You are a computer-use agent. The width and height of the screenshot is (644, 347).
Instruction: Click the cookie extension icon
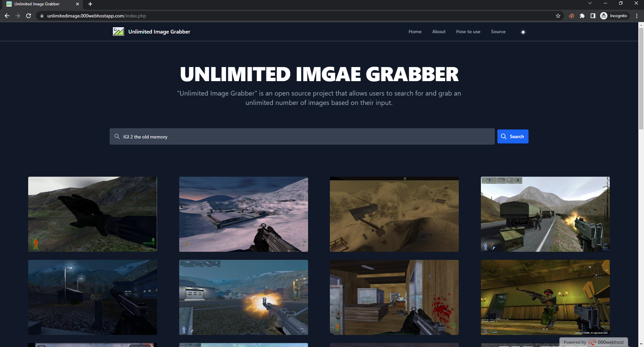click(x=572, y=16)
